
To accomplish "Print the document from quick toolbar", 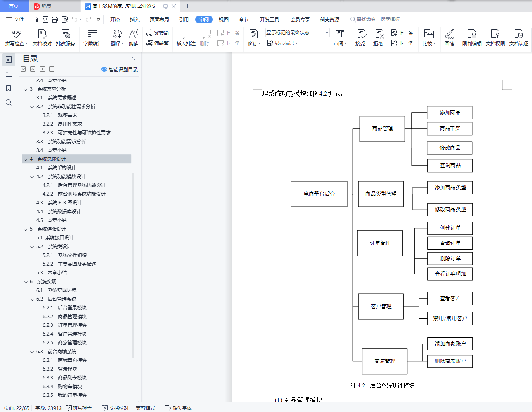I will [x=55, y=19].
